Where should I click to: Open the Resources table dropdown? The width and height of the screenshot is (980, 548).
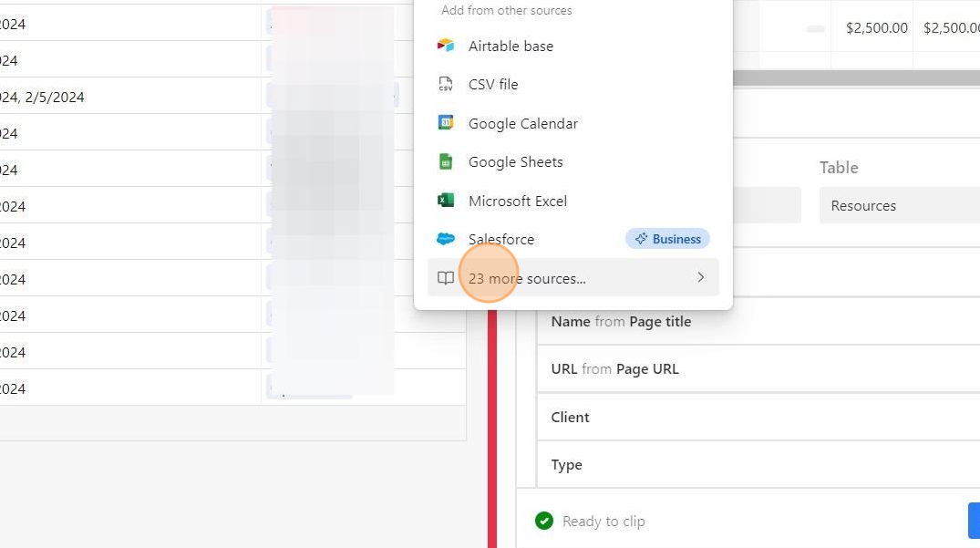click(x=900, y=205)
